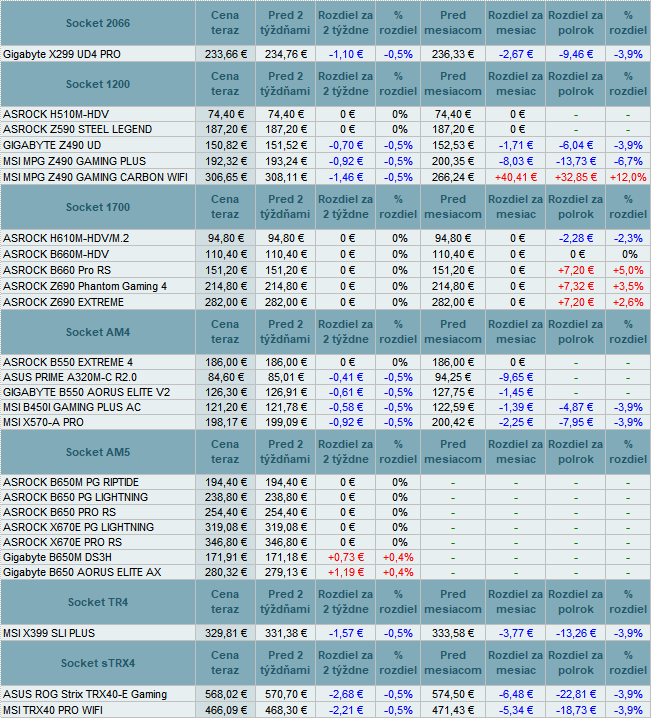Select GIGABYTE Z490 UD product name
651x718 pixels.
pyautogui.click(x=52, y=145)
